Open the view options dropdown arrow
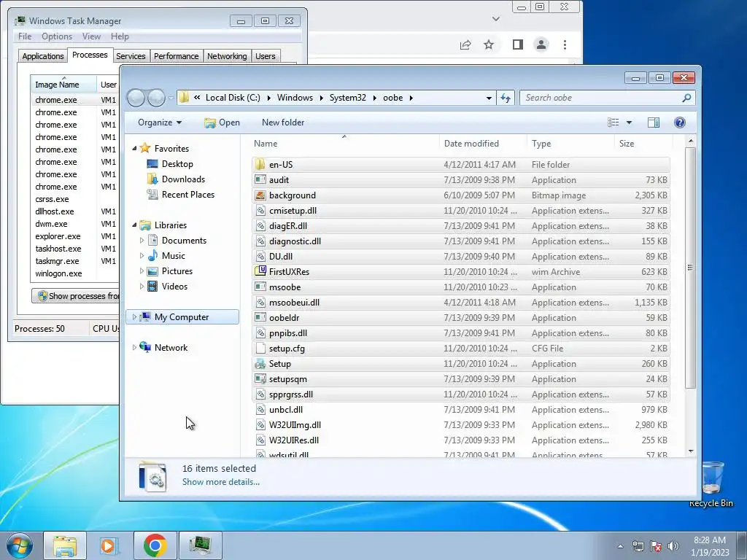747x560 pixels. [x=629, y=122]
